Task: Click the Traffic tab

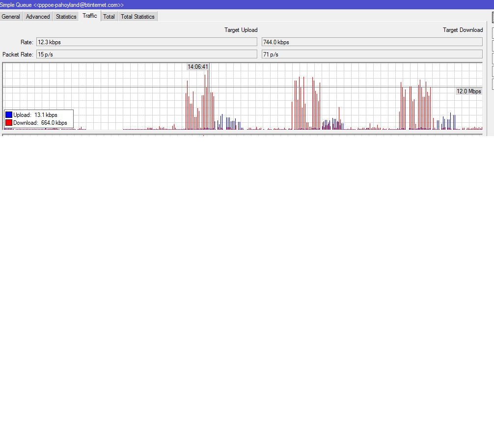Action: click(90, 16)
